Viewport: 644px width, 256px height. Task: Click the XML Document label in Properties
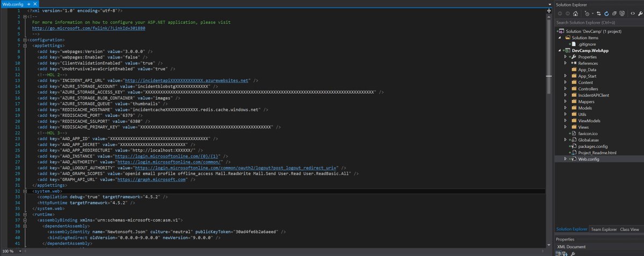coord(572,247)
